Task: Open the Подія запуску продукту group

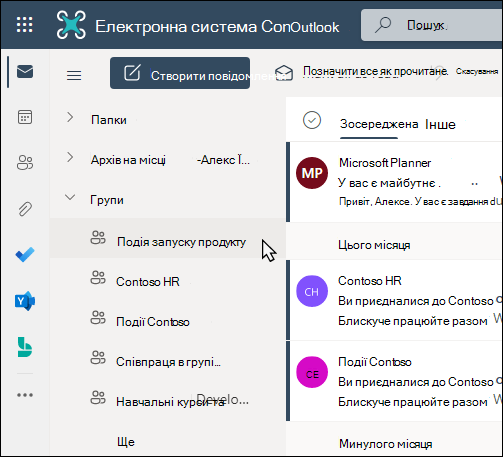Action: [x=168, y=238]
